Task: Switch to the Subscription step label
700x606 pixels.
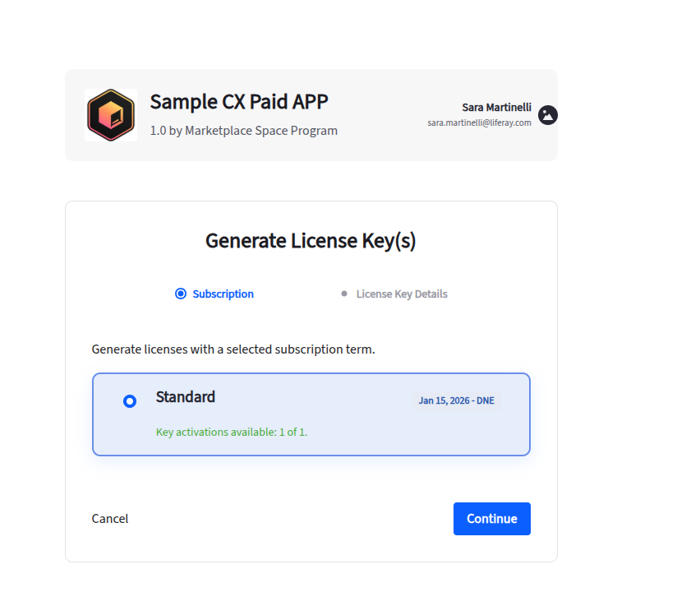Action: pos(223,294)
